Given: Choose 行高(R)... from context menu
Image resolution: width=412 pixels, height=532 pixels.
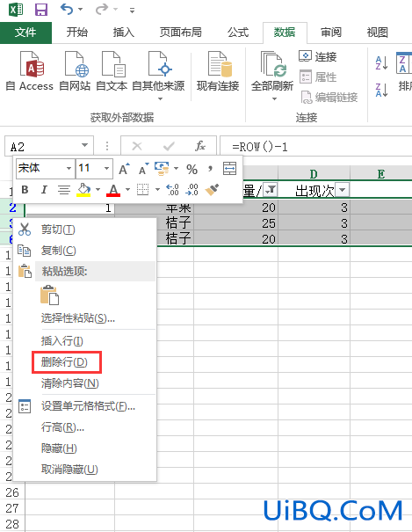Looking at the screenshot, I should [x=84, y=427].
